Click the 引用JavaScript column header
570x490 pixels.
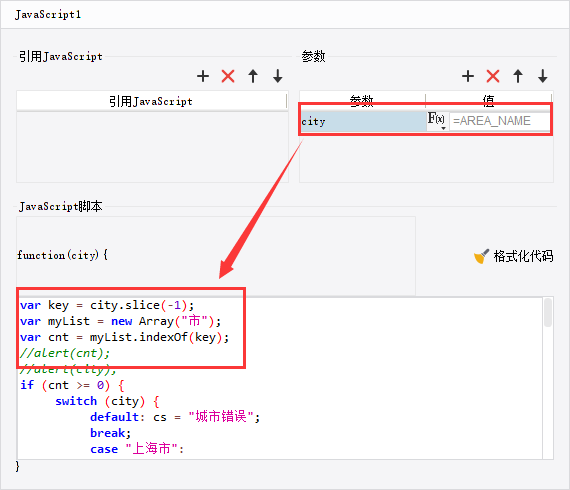151,101
